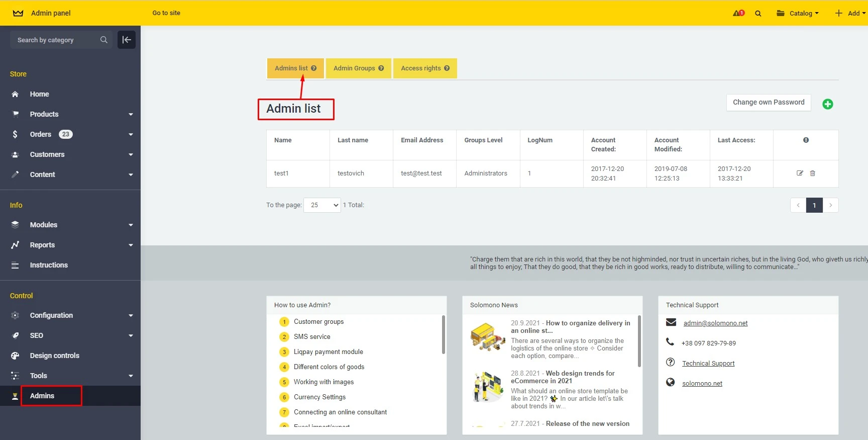Expand the Tools submenu arrow

click(x=131, y=376)
